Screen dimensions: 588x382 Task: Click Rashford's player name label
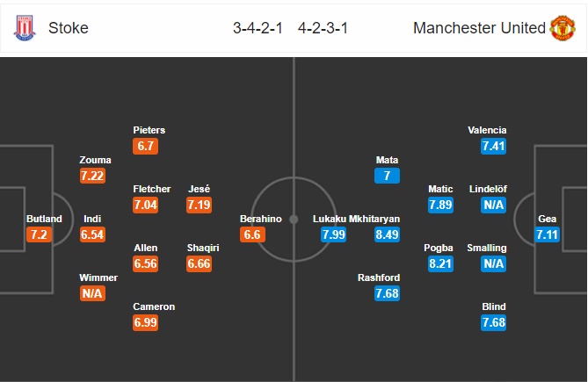(x=379, y=277)
